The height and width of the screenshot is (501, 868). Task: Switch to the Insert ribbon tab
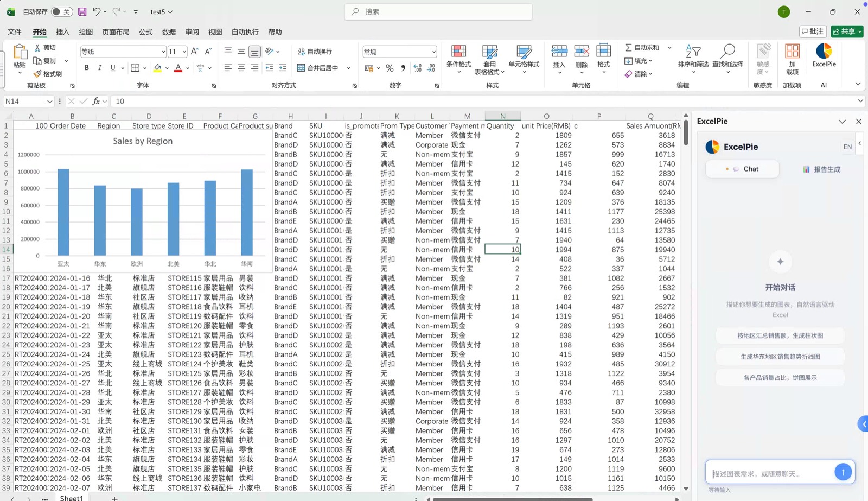click(x=63, y=32)
